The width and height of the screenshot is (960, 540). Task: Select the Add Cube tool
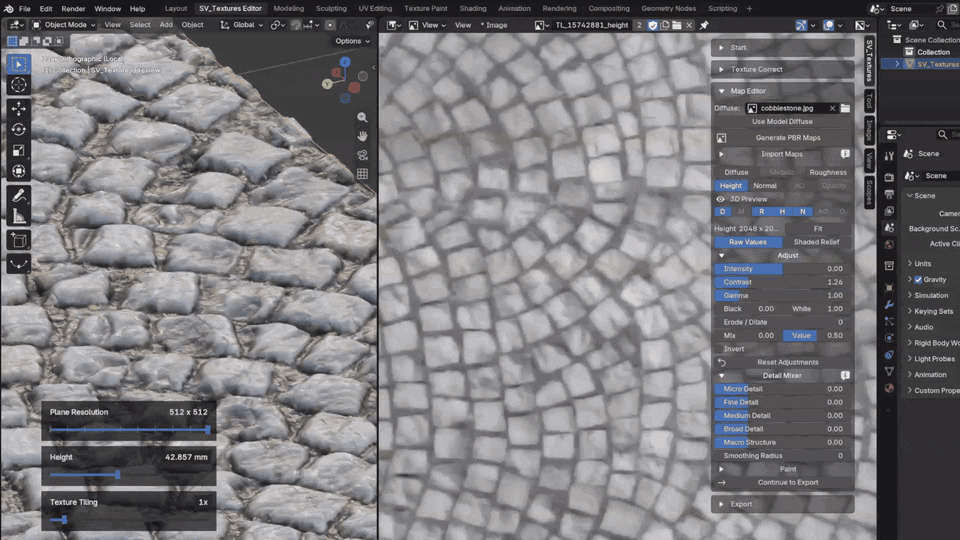(x=19, y=240)
